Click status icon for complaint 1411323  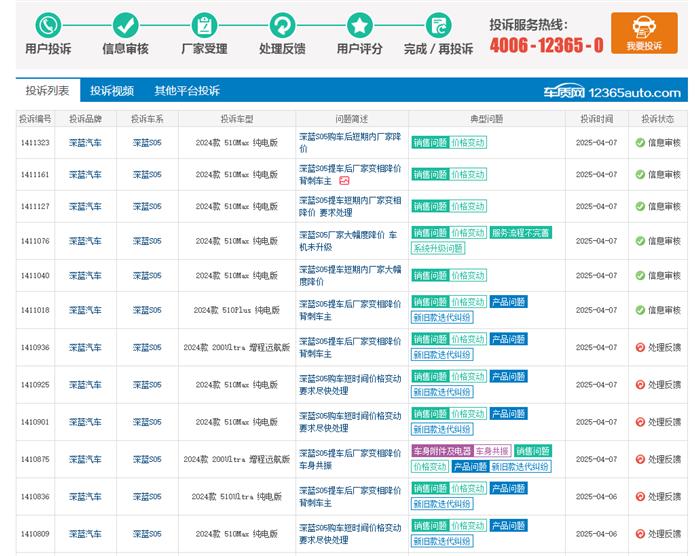coord(640,142)
